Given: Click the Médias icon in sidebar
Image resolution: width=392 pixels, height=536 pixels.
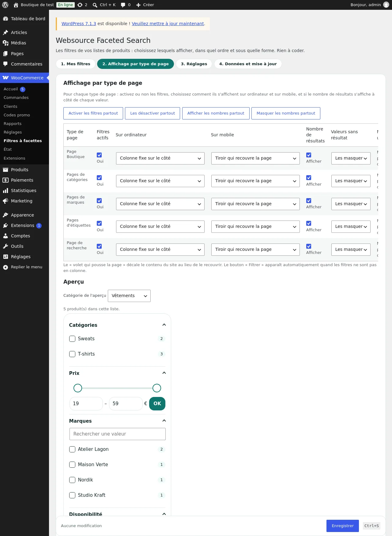Looking at the screenshot, I should click(x=6, y=43).
